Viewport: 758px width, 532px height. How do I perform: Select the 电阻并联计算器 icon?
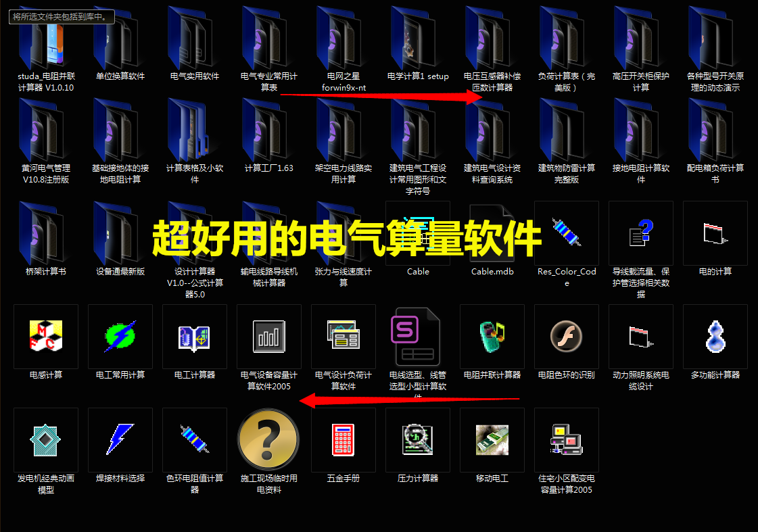tap(493, 337)
